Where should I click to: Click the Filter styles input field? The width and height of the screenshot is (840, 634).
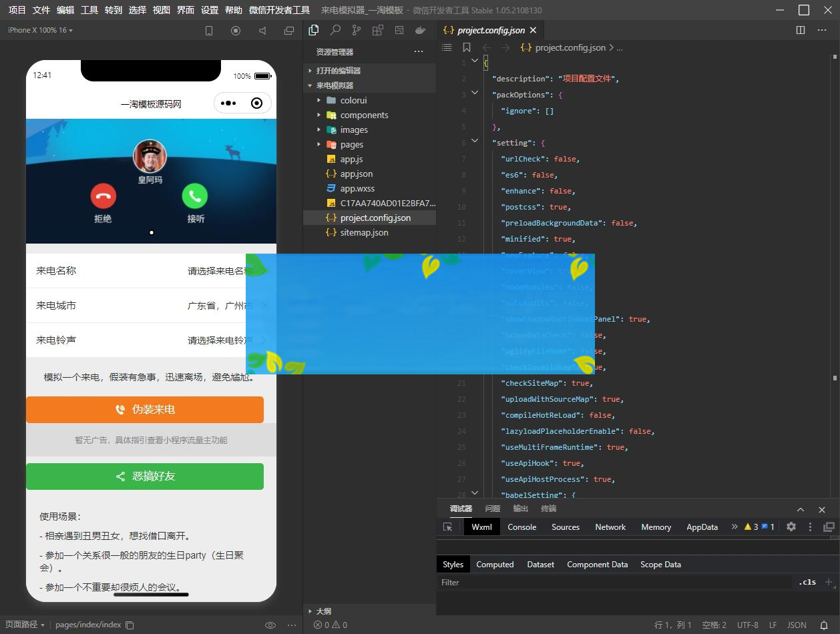click(x=614, y=582)
